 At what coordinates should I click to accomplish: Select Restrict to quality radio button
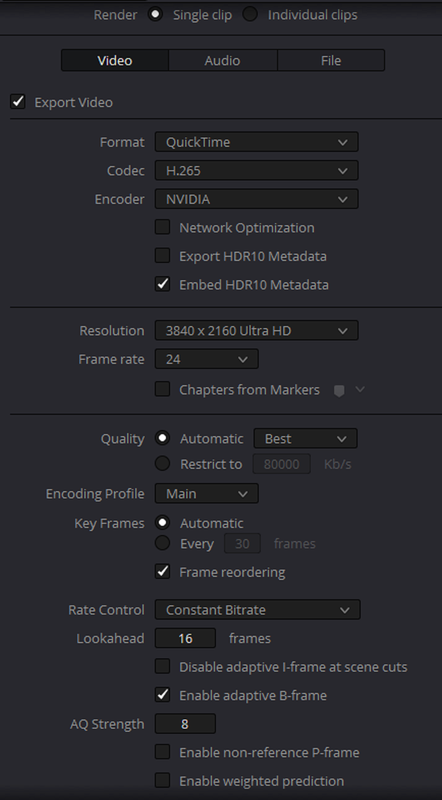click(162, 463)
